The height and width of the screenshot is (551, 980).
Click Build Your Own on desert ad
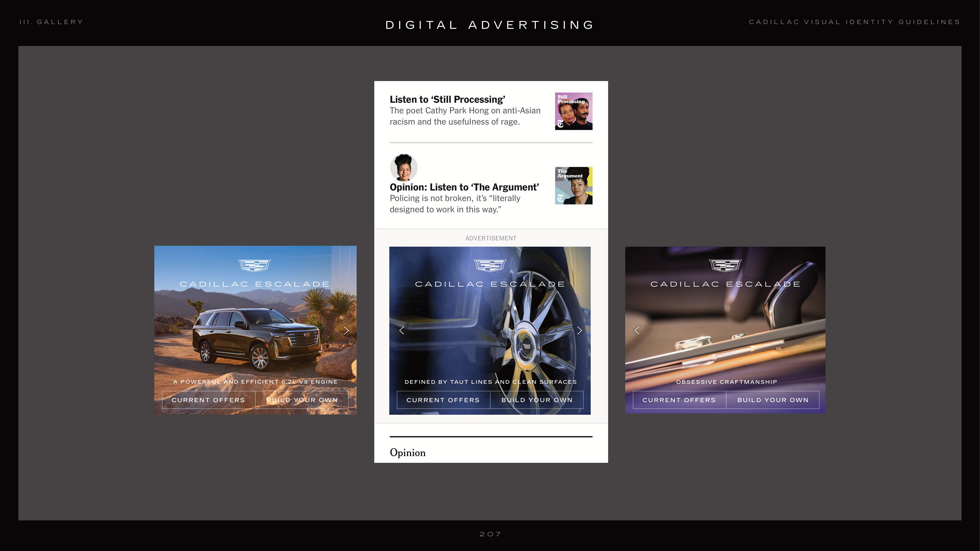click(302, 400)
